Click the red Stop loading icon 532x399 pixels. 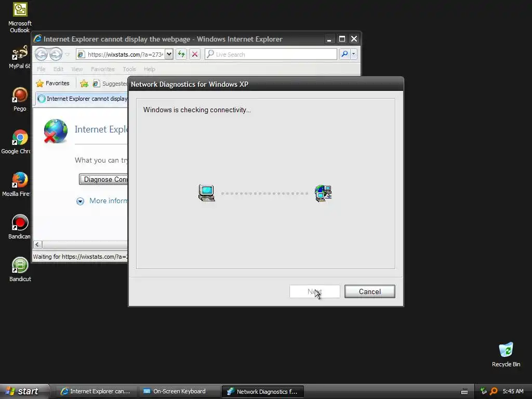click(195, 54)
